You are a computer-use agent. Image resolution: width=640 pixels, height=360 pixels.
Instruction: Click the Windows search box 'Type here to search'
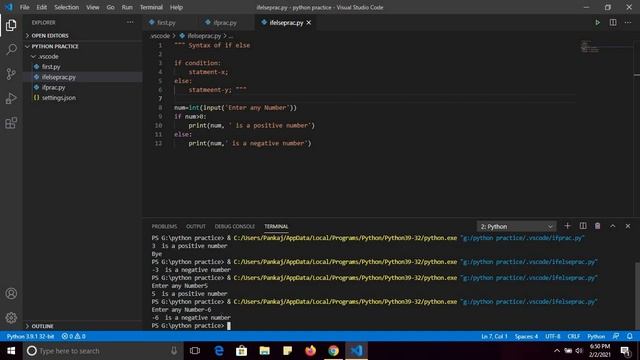coord(101,351)
